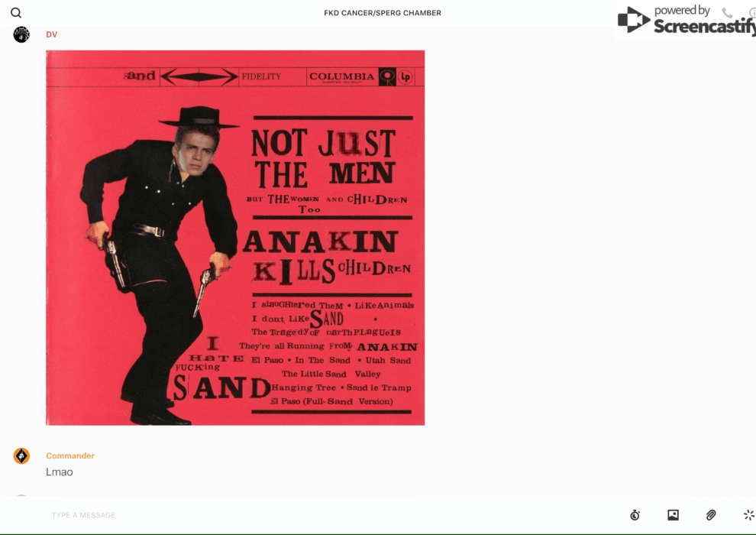Attach a file using the paperclip icon

[711, 515]
